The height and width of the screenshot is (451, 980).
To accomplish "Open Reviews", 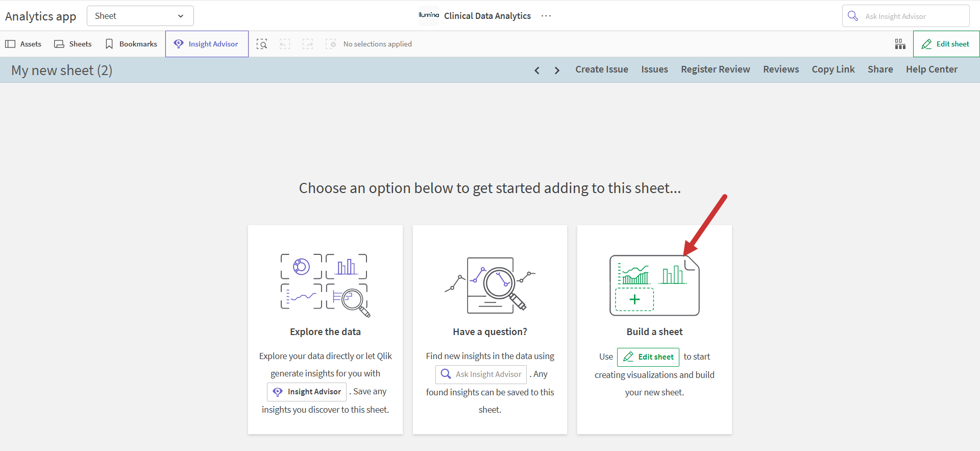I will coord(781,69).
